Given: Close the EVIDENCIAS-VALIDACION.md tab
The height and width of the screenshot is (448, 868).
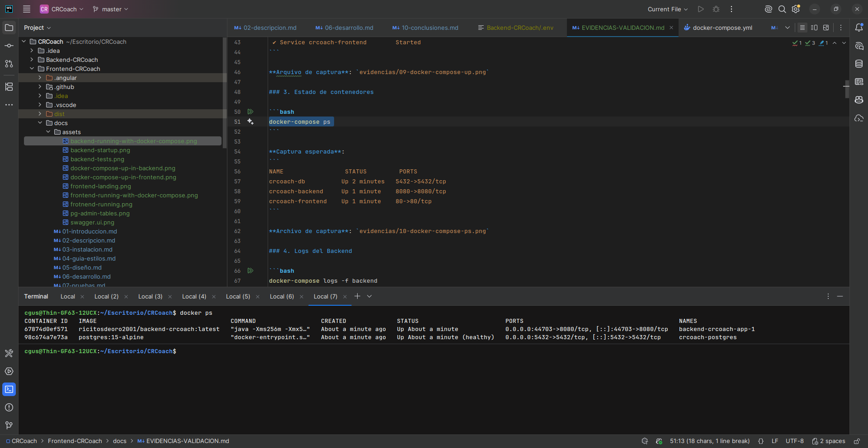Looking at the screenshot, I should (671, 28).
